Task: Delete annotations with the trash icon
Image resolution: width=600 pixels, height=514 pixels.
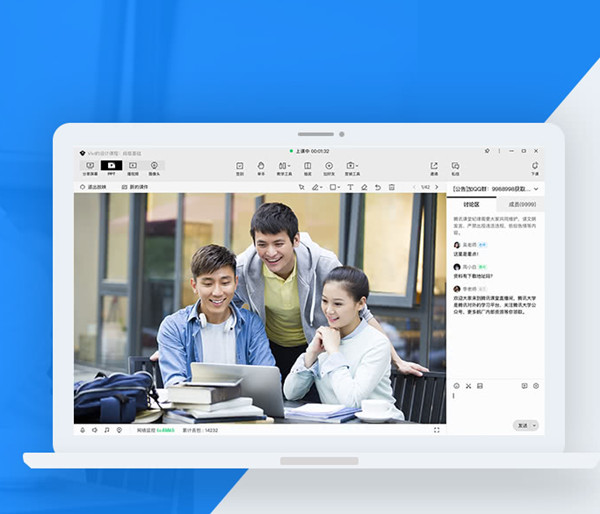Action: click(390, 187)
